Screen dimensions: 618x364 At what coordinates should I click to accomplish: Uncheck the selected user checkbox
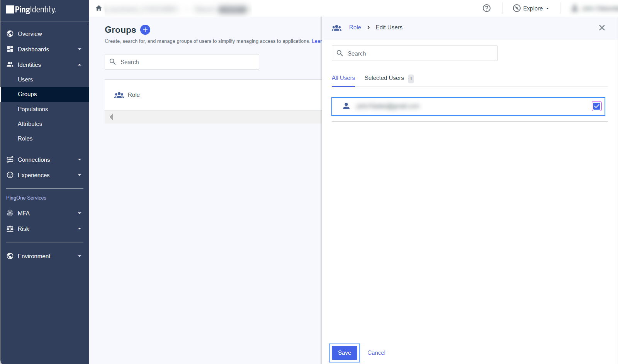point(596,106)
